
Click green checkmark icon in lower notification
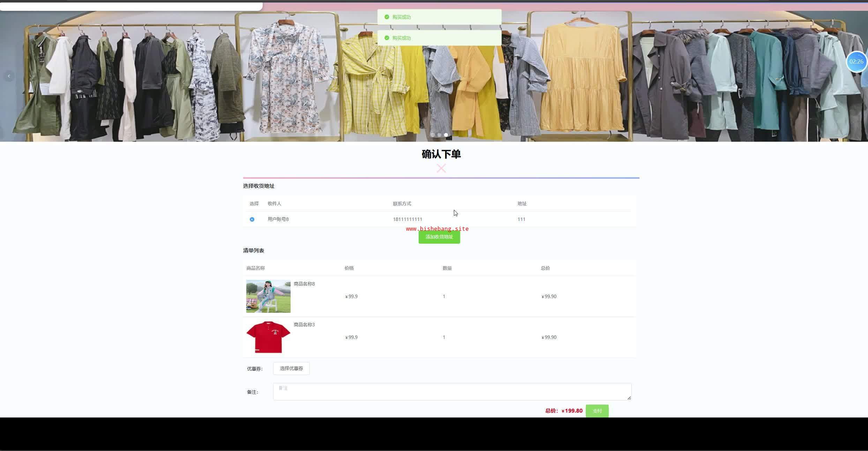pos(387,38)
